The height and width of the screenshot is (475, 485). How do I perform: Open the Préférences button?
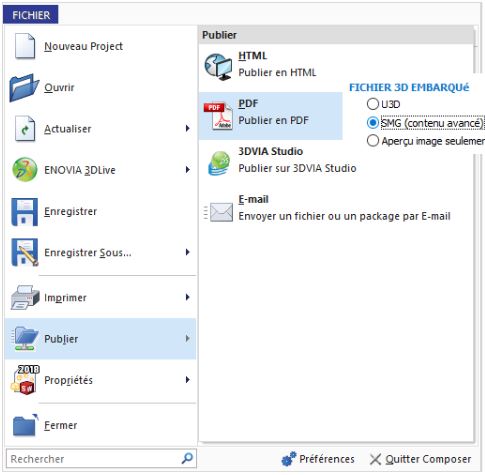point(318,459)
